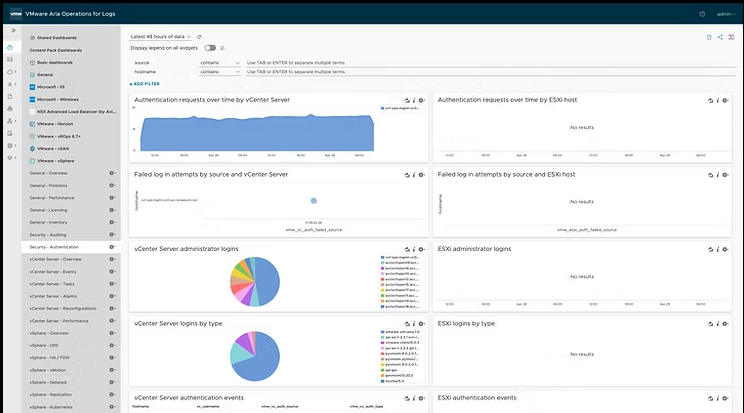Image resolution: width=744 pixels, height=413 pixels.
Task: Click first blue legend swatch in administrator logins
Action: (x=382, y=257)
